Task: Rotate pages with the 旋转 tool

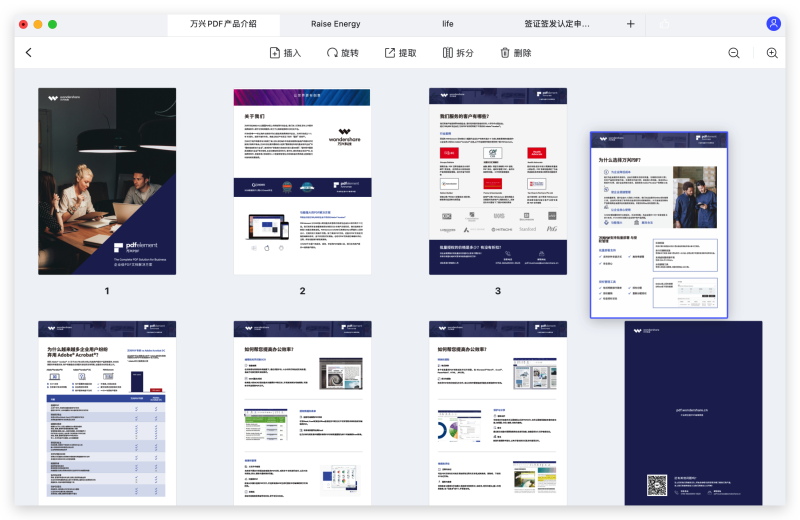Action: point(342,53)
